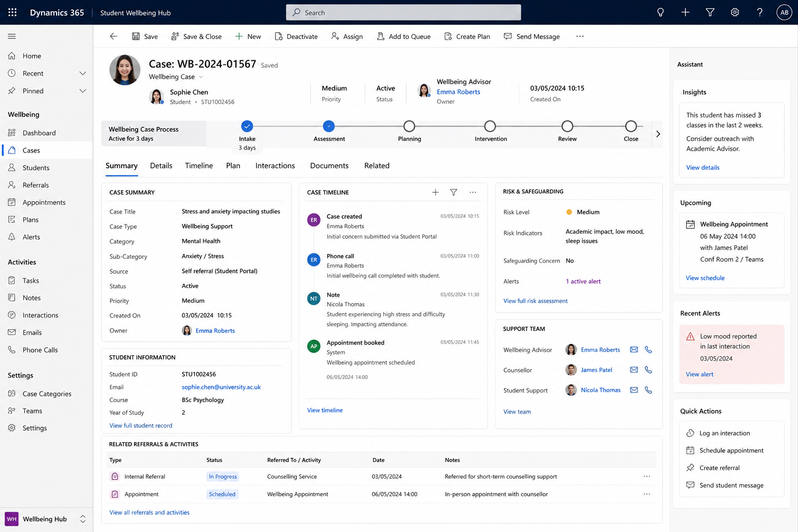Deactivate the case
798x532 pixels.
296,36
